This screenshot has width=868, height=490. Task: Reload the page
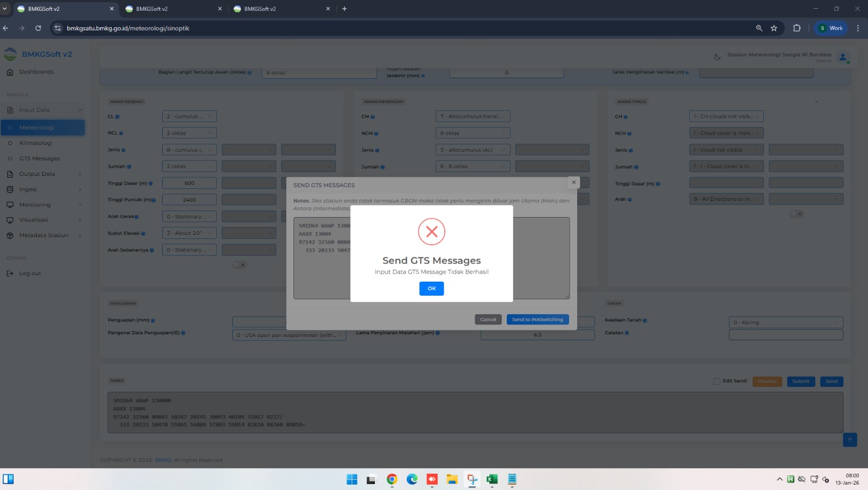pos(38,28)
